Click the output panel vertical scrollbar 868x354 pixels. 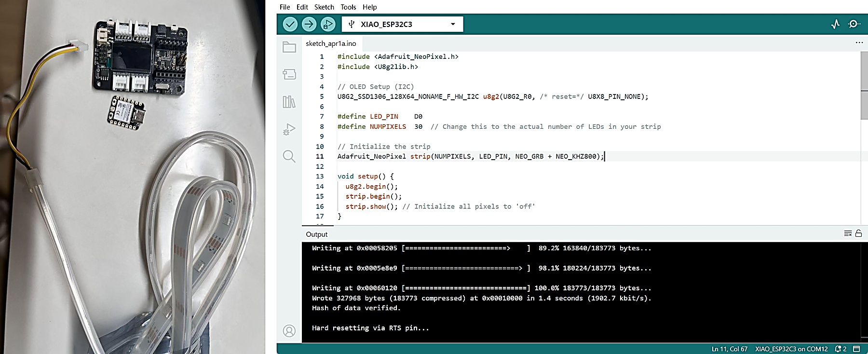(x=864, y=292)
